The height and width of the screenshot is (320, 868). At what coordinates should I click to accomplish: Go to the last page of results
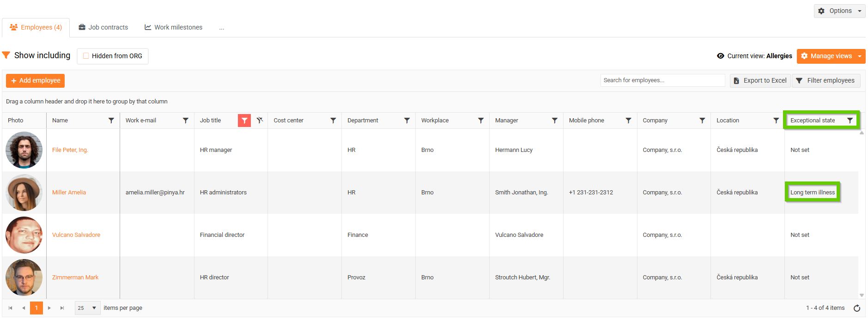(62, 308)
